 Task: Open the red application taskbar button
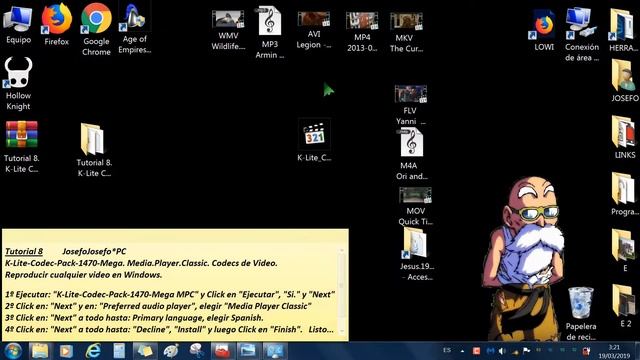[x=222, y=351]
